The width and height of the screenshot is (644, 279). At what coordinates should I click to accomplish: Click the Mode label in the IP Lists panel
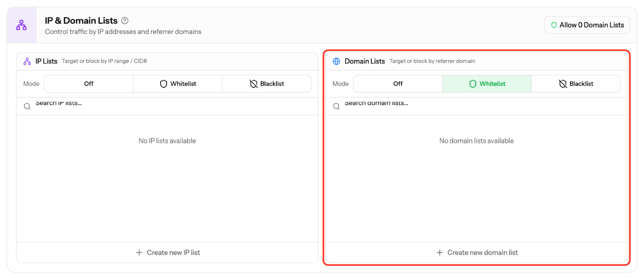(x=31, y=84)
